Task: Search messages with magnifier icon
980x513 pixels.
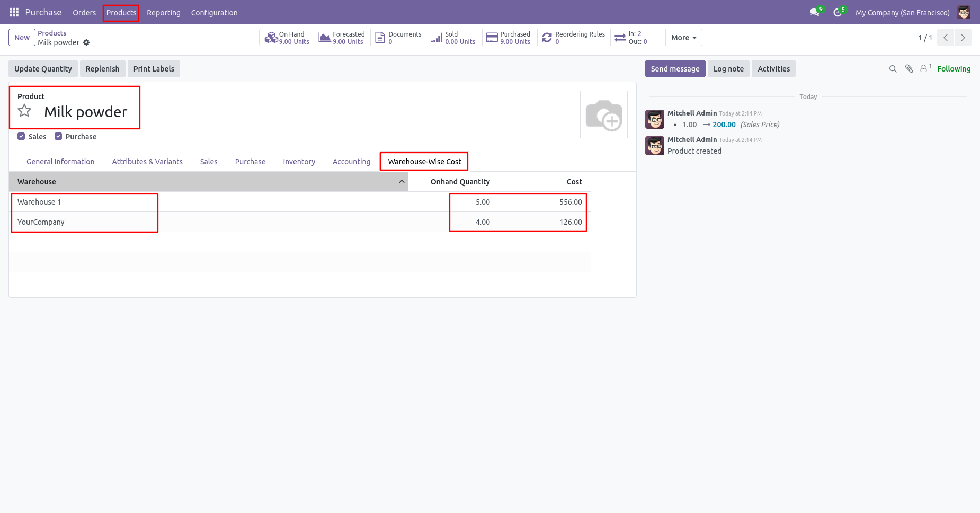Action: 893,69
